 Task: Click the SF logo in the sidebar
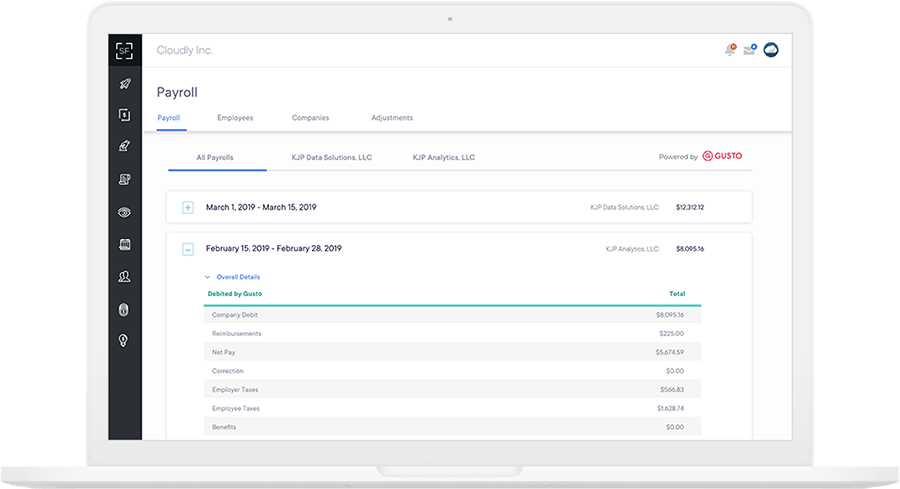click(x=124, y=50)
